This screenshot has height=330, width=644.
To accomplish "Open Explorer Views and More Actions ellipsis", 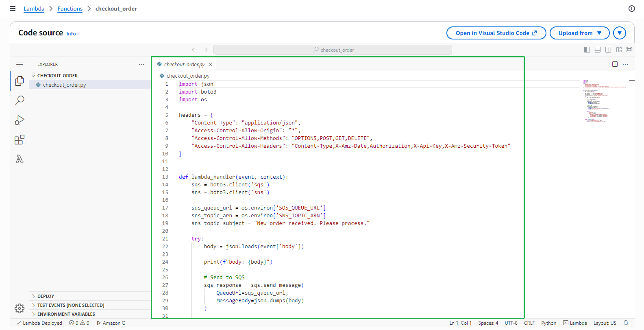I will 141,64.
